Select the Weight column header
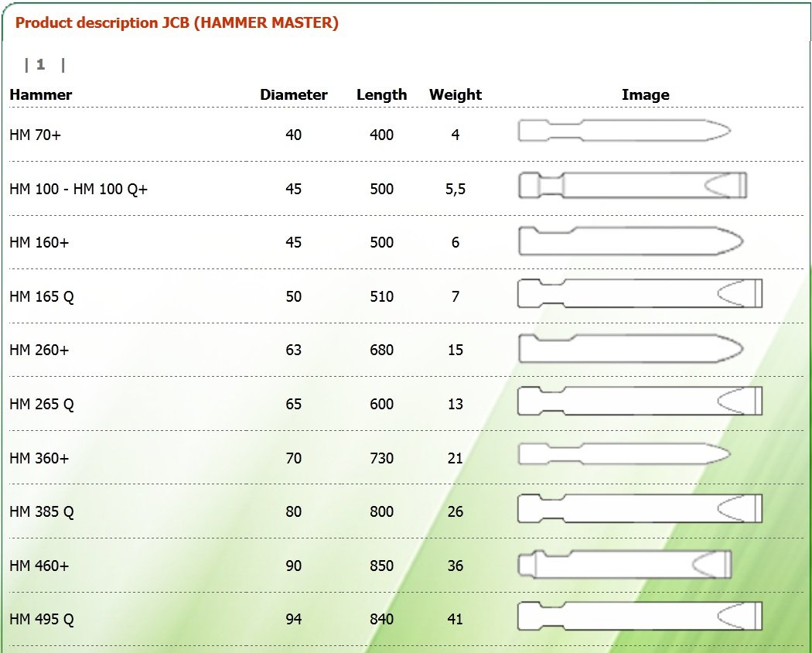The width and height of the screenshot is (812, 653). 455,95
